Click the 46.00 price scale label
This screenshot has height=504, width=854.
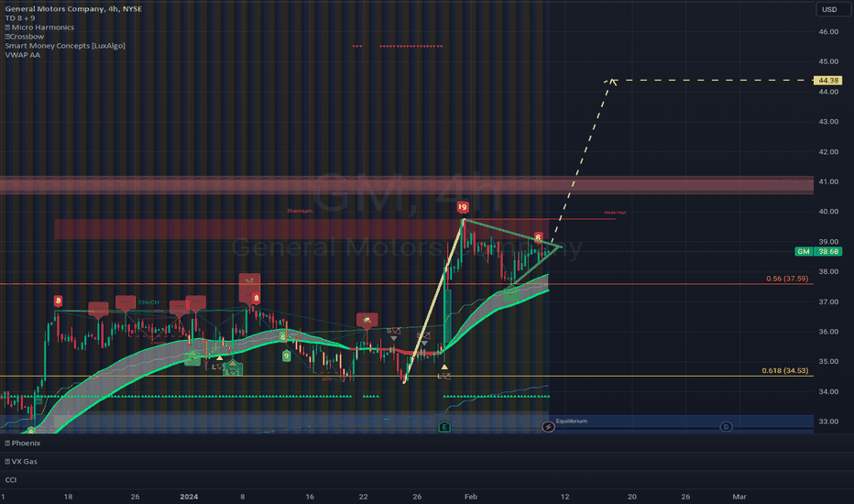828,31
